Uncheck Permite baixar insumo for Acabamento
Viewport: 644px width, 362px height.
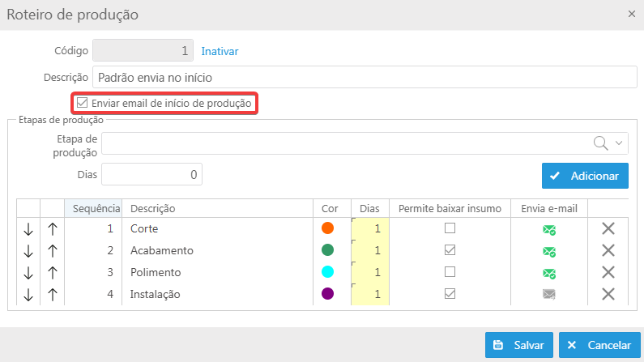450,251
